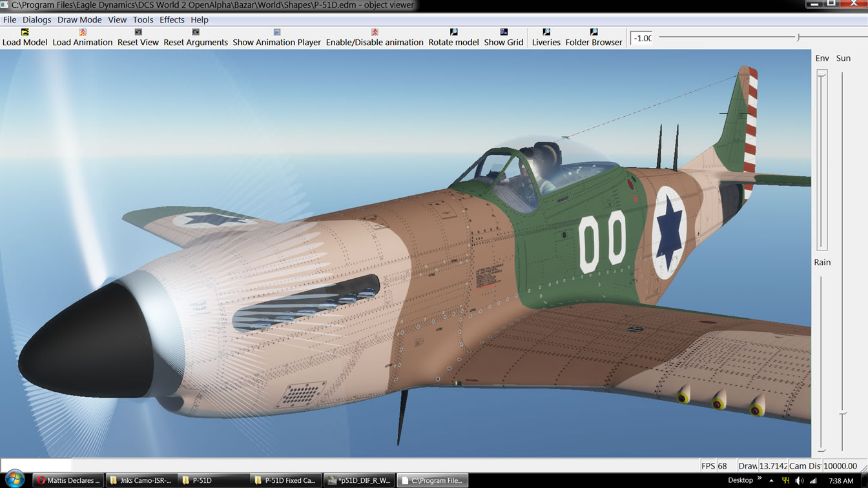Expand the Effects menu
Screen dimensions: 868x488
(x=172, y=20)
